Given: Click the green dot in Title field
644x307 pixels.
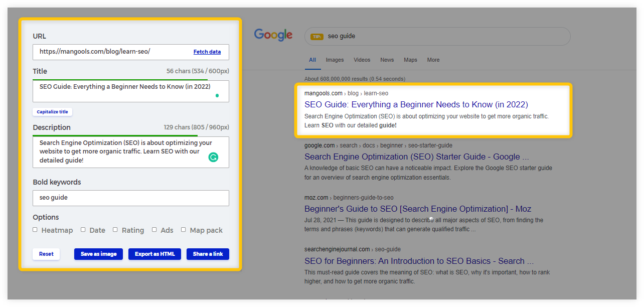Looking at the screenshot, I should 217,95.
